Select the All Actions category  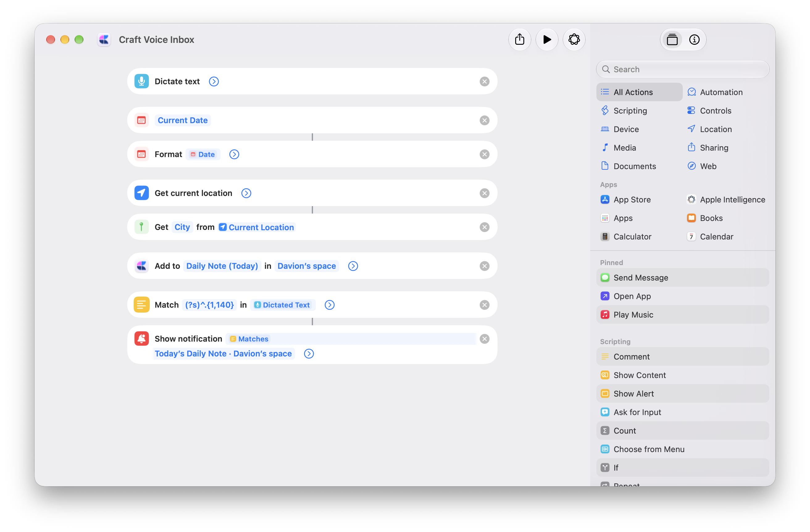pos(639,92)
